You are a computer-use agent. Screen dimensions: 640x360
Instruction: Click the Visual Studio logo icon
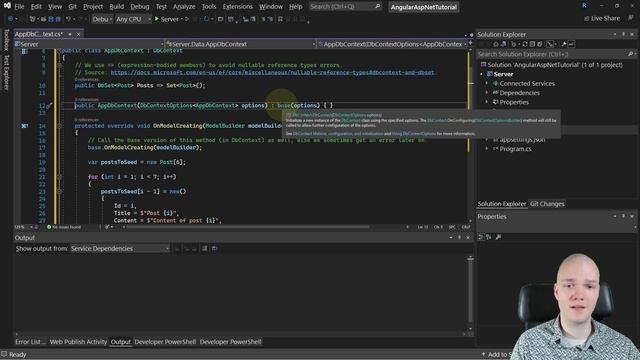tap(7, 6)
